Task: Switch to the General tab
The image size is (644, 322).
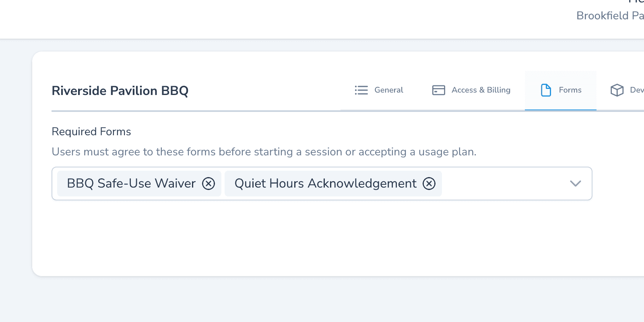Action: (379, 90)
